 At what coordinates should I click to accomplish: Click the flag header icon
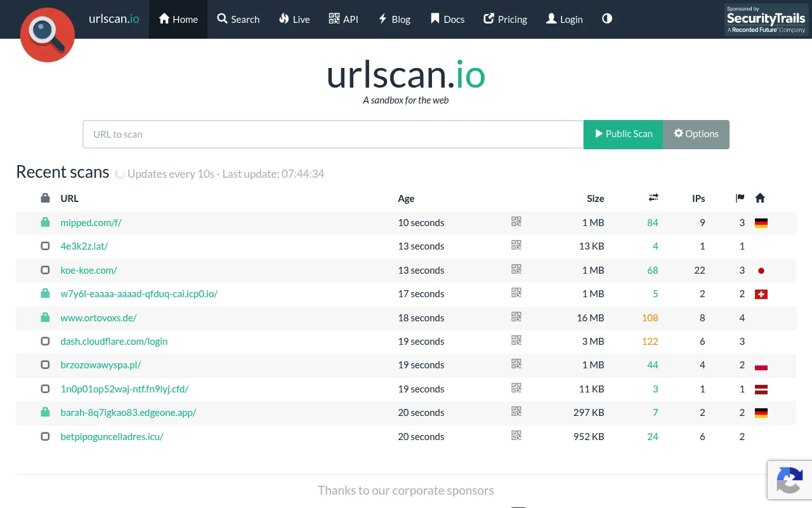740,198
